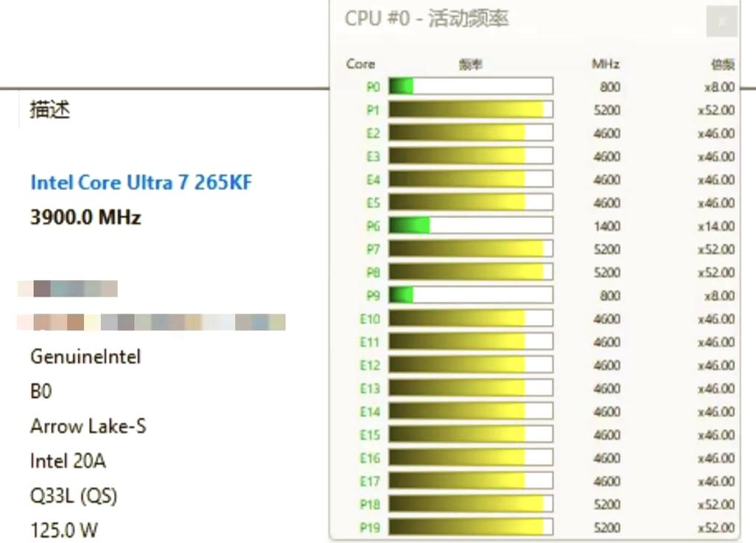Click the 3900.0 MHz frequency label

(x=85, y=217)
